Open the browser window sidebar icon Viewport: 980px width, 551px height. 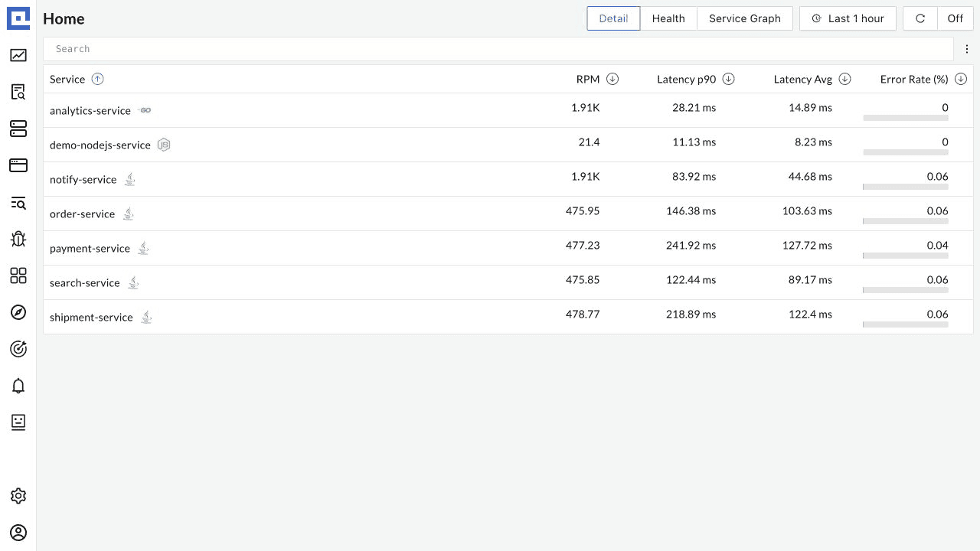[18, 165]
